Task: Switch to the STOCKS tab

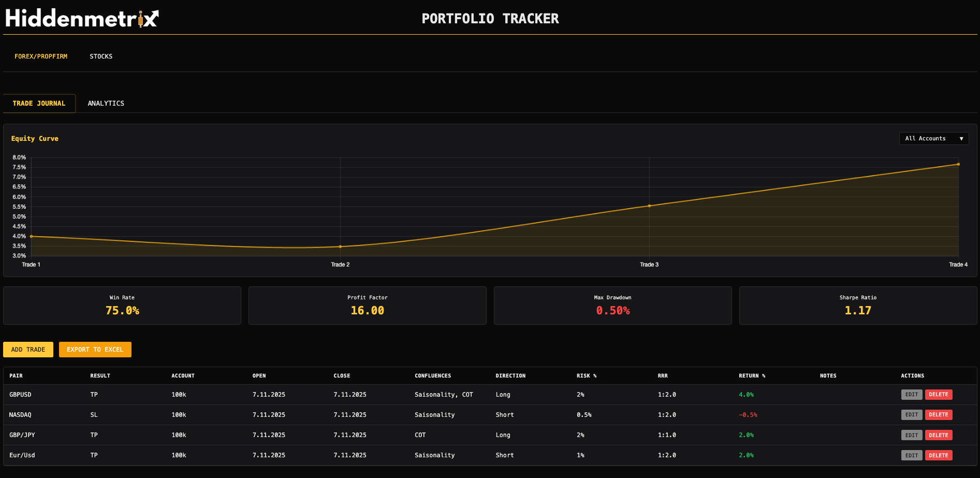Action: 101,56
